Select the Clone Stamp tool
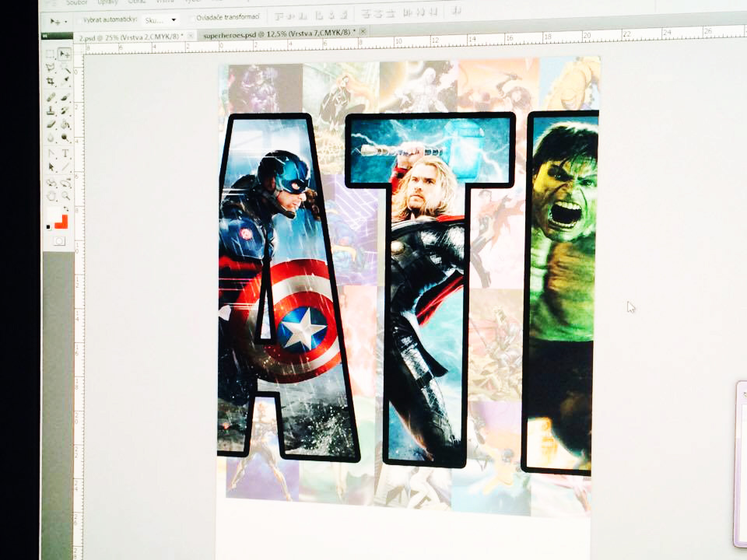Image resolution: width=747 pixels, height=560 pixels. (51, 110)
